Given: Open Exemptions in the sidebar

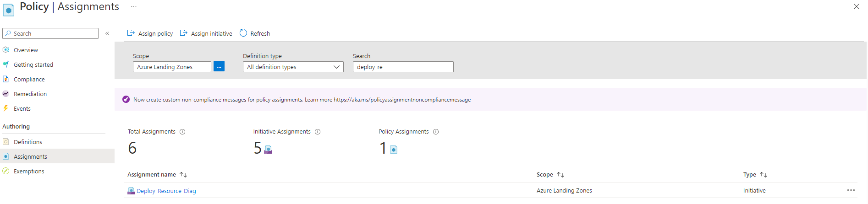Looking at the screenshot, I should 29,171.
